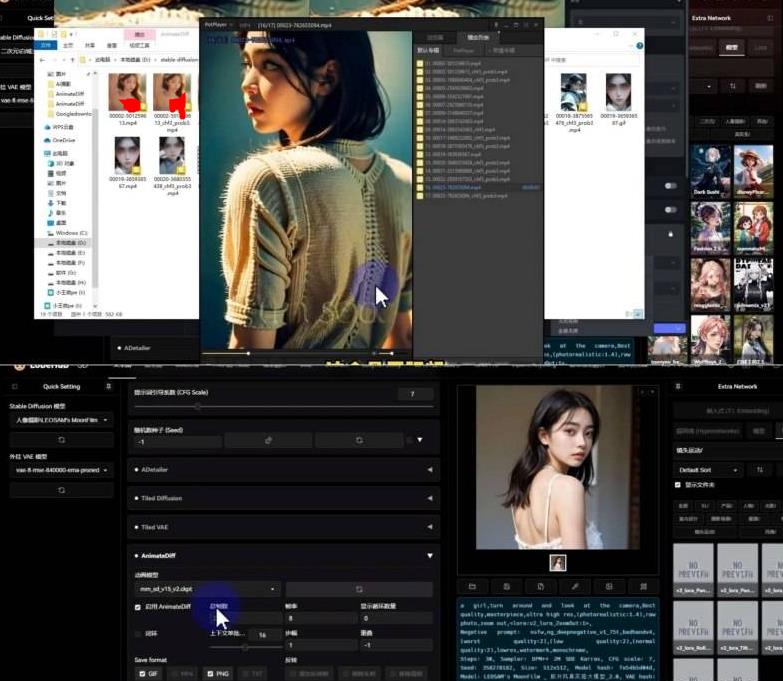Screen dimensions: 783x681
Task: Select the 00019-3858385 87.gif file in right Explorer
Action: tap(618, 99)
